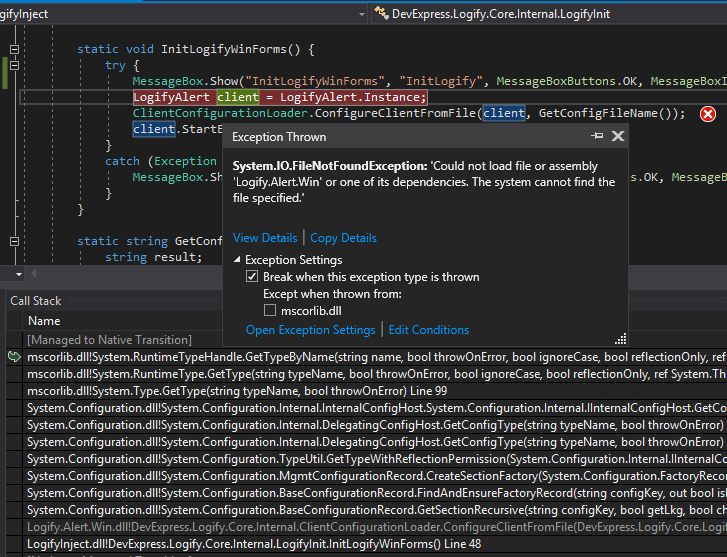Select the [Managed to Native Transition] frame

109,340
